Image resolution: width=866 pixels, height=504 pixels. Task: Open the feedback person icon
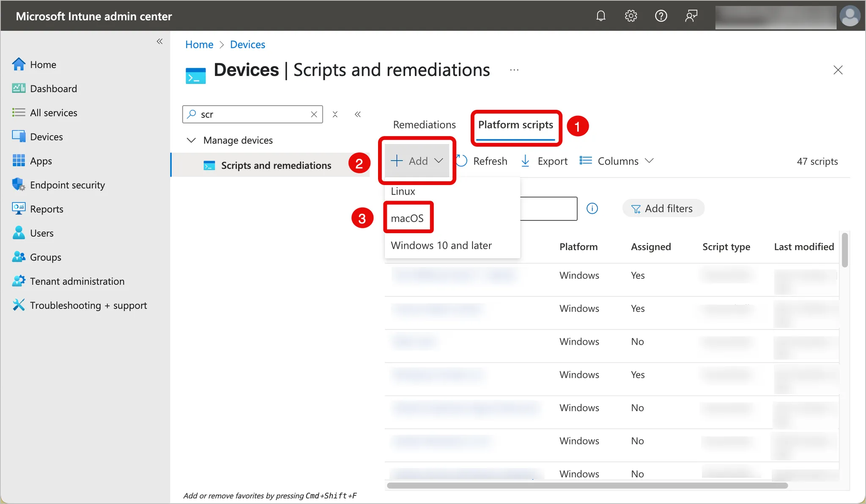(691, 16)
